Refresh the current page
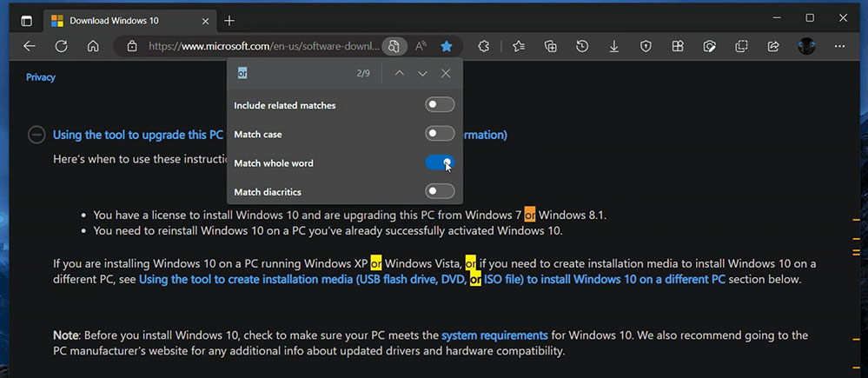 (x=62, y=46)
